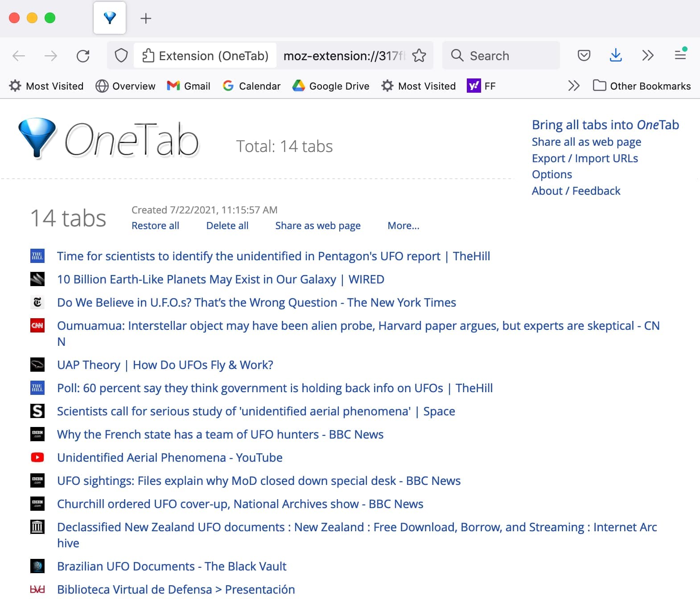Open the Downloads panel
Viewport: 700px width, 599px height.
[x=616, y=56]
